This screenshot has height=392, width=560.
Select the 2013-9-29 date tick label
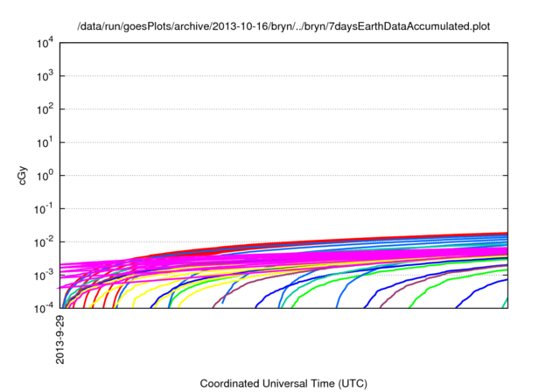60,339
